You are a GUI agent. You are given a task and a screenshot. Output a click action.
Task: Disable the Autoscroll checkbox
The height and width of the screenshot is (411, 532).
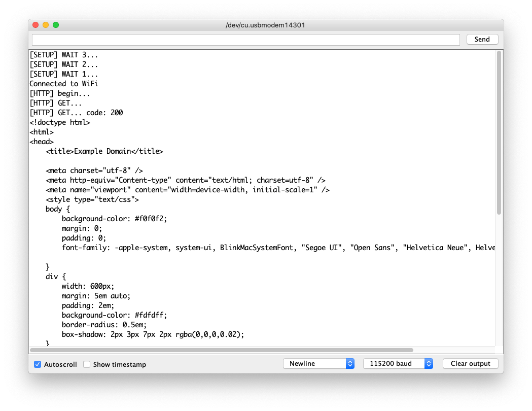[38, 364]
